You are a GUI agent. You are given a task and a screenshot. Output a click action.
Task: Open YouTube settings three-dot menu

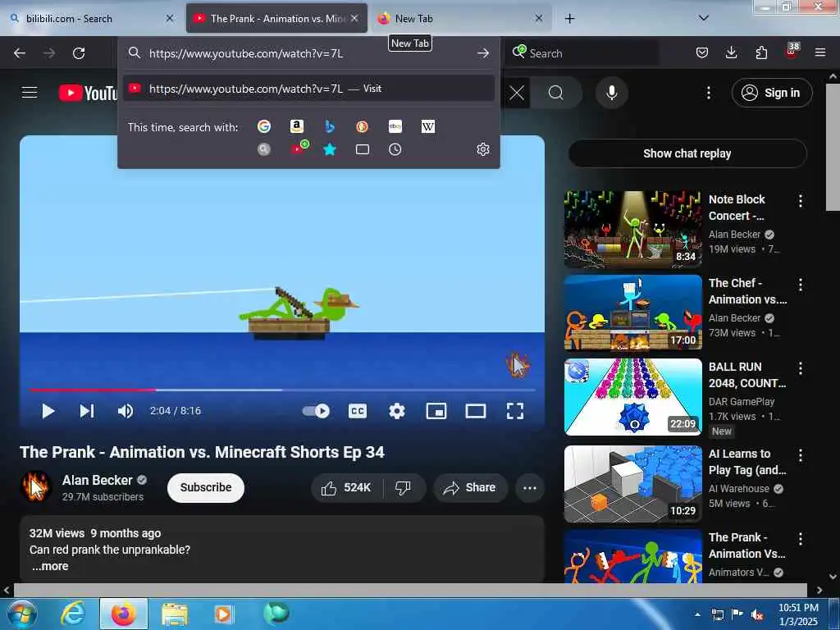click(x=708, y=93)
